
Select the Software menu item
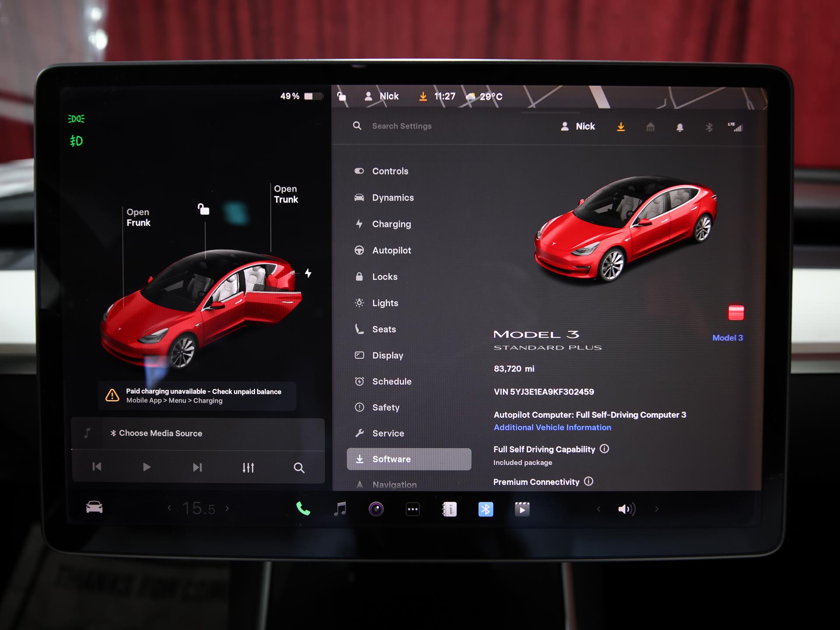(409, 459)
